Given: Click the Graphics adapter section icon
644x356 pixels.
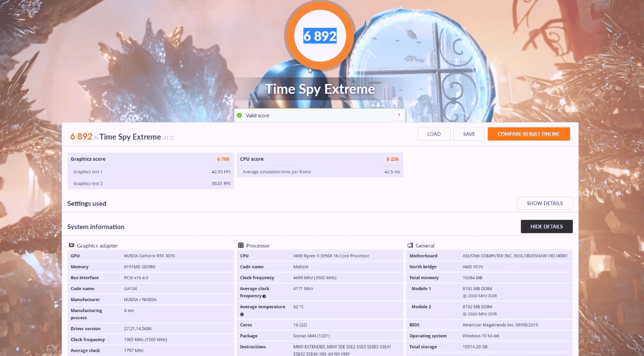Looking at the screenshot, I should [72, 245].
